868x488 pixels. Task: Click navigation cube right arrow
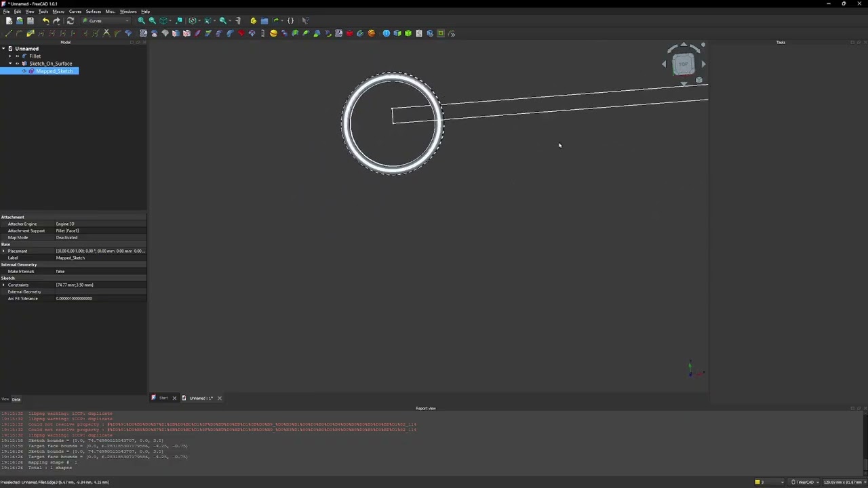pyautogui.click(x=703, y=64)
